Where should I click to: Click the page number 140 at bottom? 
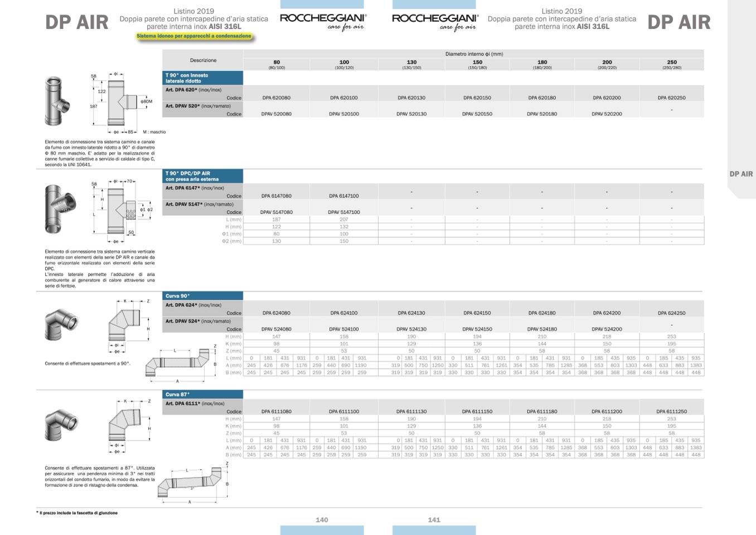click(x=322, y=519)
